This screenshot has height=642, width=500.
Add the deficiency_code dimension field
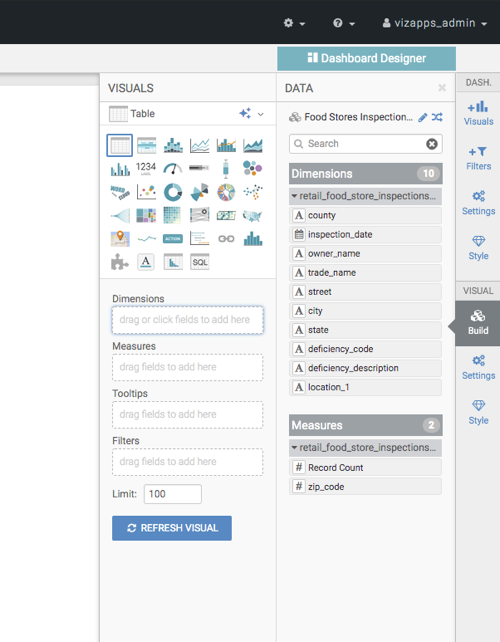click(x=365, y=349)
